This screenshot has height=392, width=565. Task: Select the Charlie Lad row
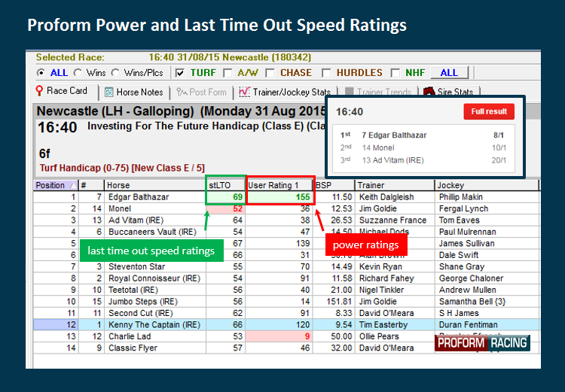(286, 336)
